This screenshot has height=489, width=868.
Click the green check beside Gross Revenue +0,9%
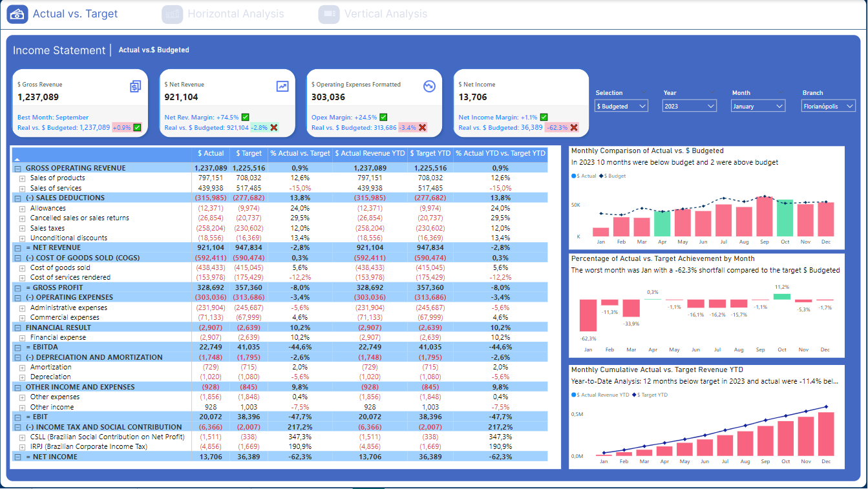pyautogui.click(x=137, y=128)
